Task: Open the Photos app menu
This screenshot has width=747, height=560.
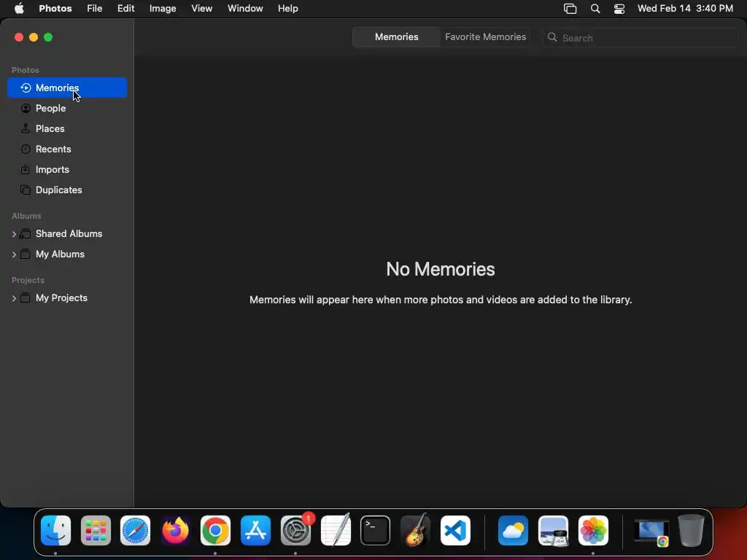Action: 55,8
